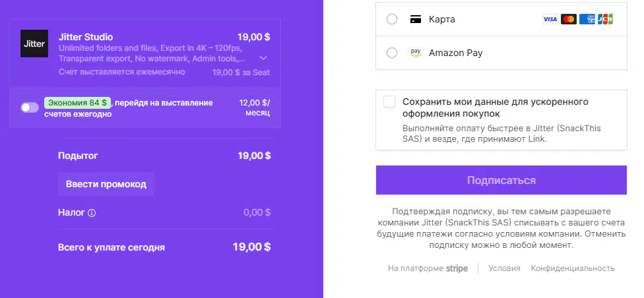Expand the Jitter Studio description chevron
The height and width of the screenshot is (298, 644).
click(264, 57)
